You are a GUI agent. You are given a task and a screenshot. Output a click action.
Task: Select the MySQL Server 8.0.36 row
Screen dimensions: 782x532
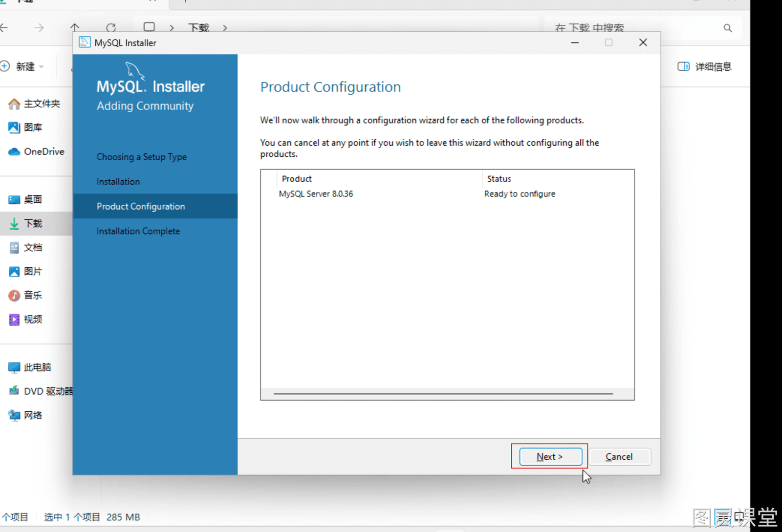447,194
